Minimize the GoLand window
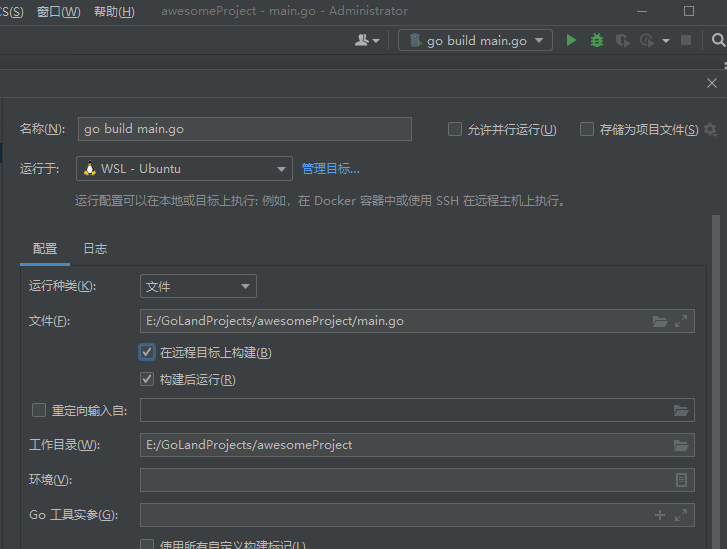Image resolution: width=727 pixels, height=549 pixels. (x=642, y=11)
